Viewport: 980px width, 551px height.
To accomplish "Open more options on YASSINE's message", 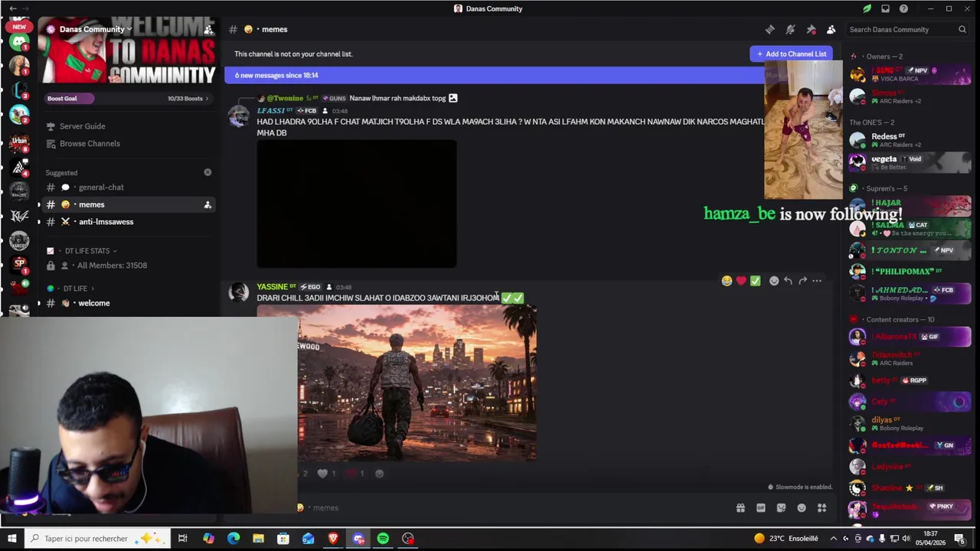I will point(817,281).
